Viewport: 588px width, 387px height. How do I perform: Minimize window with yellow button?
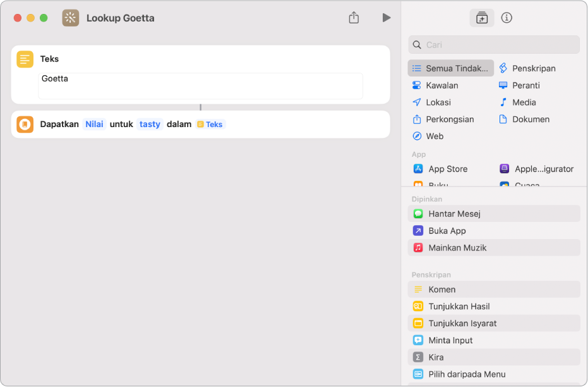click(31, 18)
